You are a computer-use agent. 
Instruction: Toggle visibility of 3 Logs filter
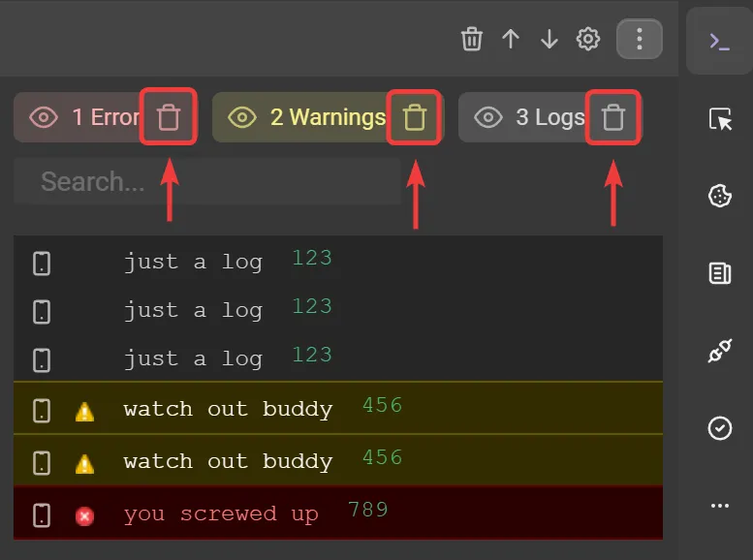[487, 117]
